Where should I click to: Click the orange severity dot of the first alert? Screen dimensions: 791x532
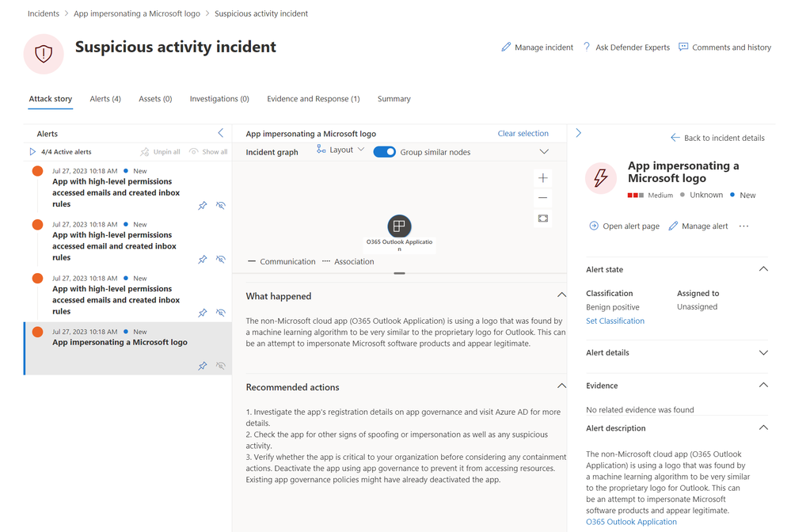(x=37, y=171)
